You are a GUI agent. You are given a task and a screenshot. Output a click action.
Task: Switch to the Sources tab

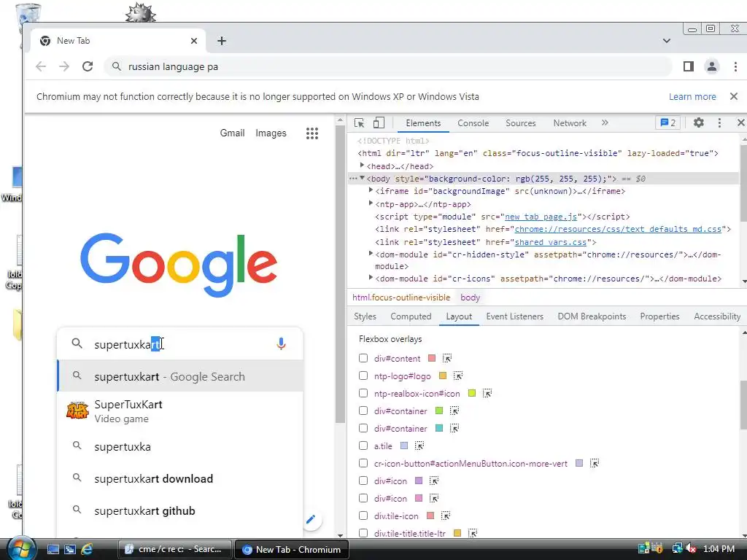point(521,123)
